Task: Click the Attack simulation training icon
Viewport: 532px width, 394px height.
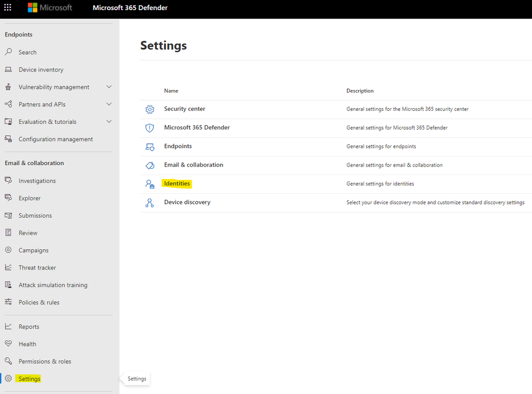Action: pyautogui.click(x=9, y=285)
